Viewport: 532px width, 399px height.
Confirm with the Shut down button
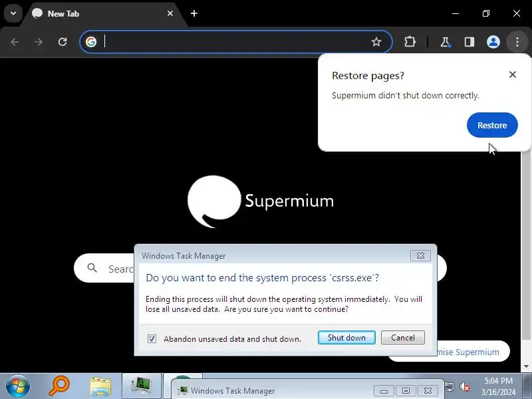[346, 338]
